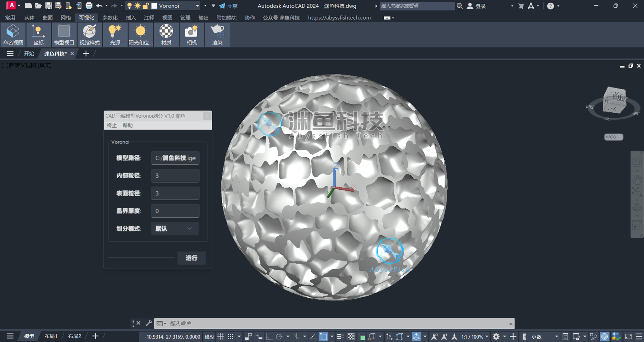The width and height of the screenshot is (644, 342).
Task: Open the 光源 lights panel
Action: tap(115, 34)
